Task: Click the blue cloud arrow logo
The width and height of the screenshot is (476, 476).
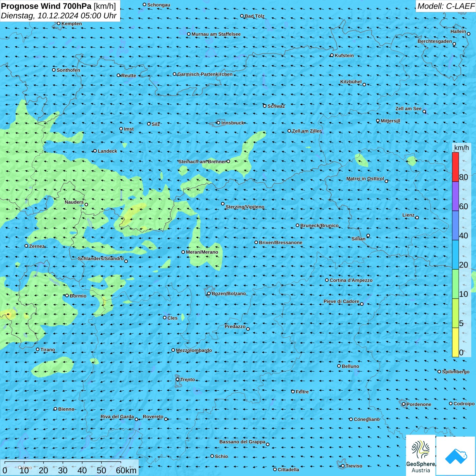Action: pos(456,456)
